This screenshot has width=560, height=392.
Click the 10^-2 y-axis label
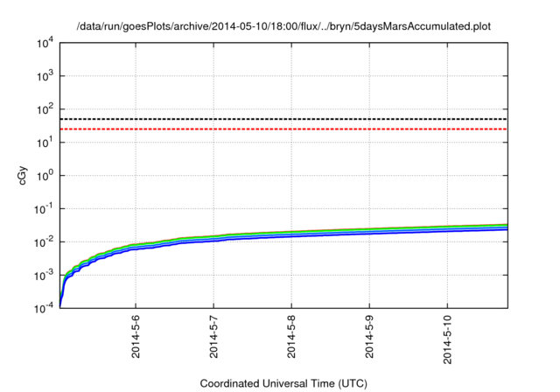click(45, 242)
